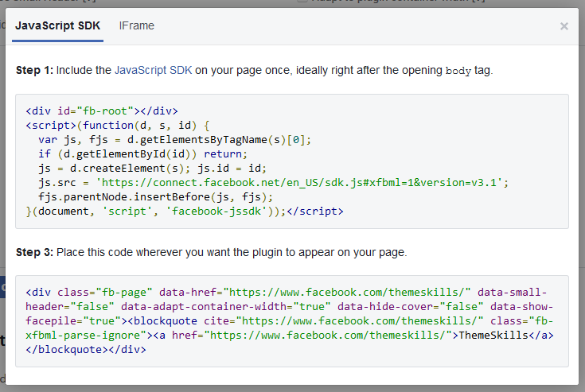Switch to the JavaScript SDK tab
The height and width of the screenshot is (392, 585).
(57, 25)
